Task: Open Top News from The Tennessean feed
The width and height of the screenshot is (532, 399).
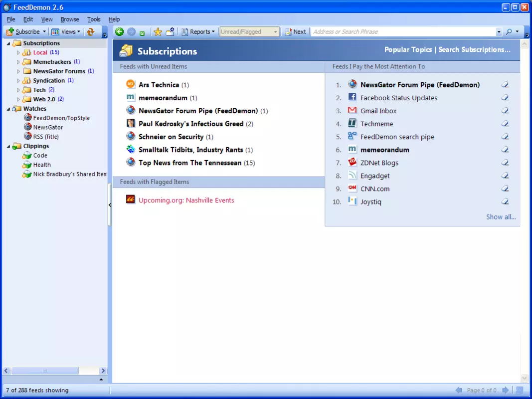Action: (190, 163)
